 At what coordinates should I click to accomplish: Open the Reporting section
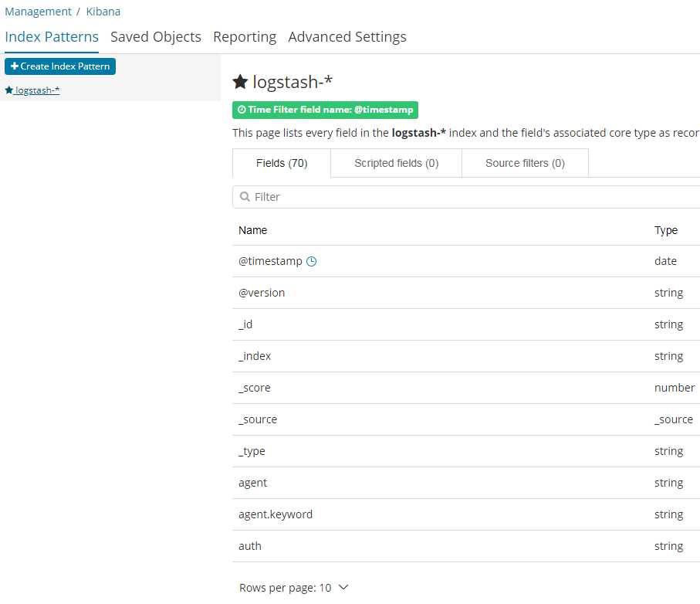click(x=245, y=36)
